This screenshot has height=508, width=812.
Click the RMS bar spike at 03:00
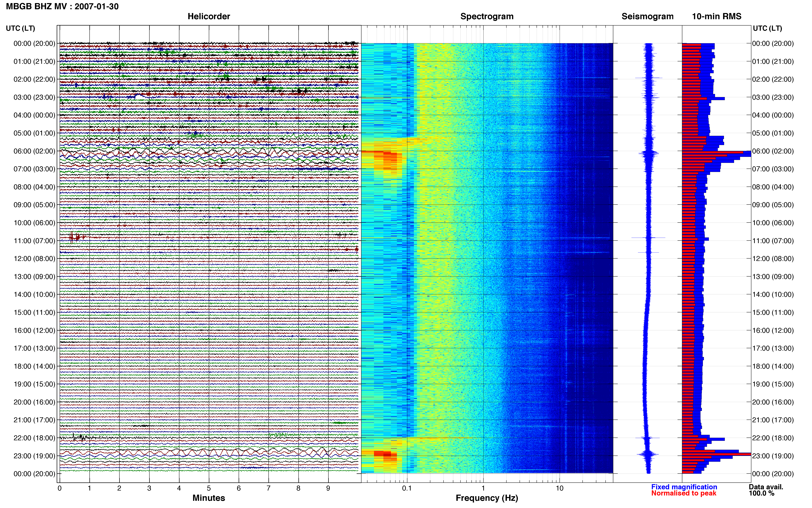click(x=703, y=99)
